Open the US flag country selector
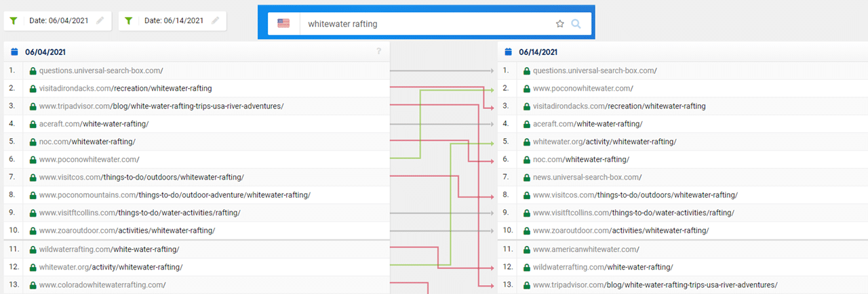Viewport: 868px width, 294px height. tap(283, 24)
